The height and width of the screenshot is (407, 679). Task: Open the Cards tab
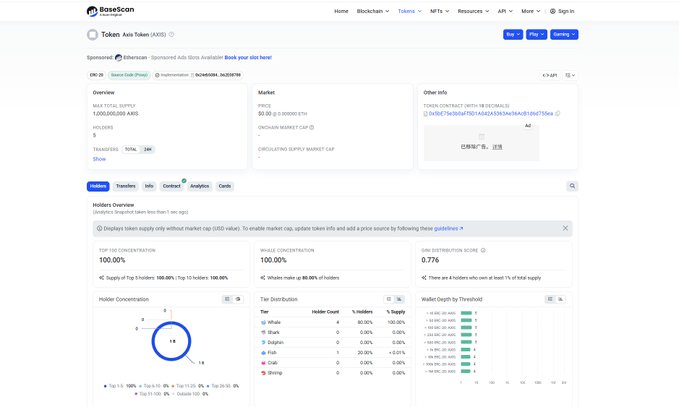tap(225, 186)
